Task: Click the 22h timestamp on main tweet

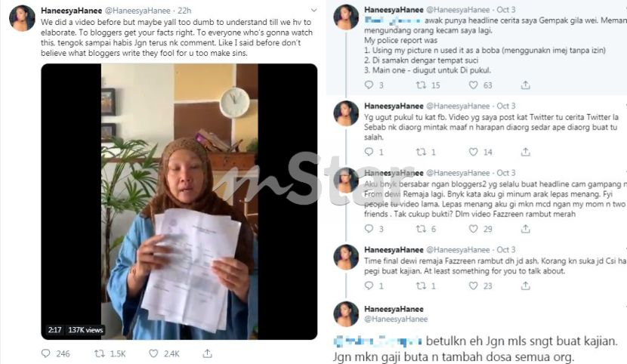Action: point(184,11)
